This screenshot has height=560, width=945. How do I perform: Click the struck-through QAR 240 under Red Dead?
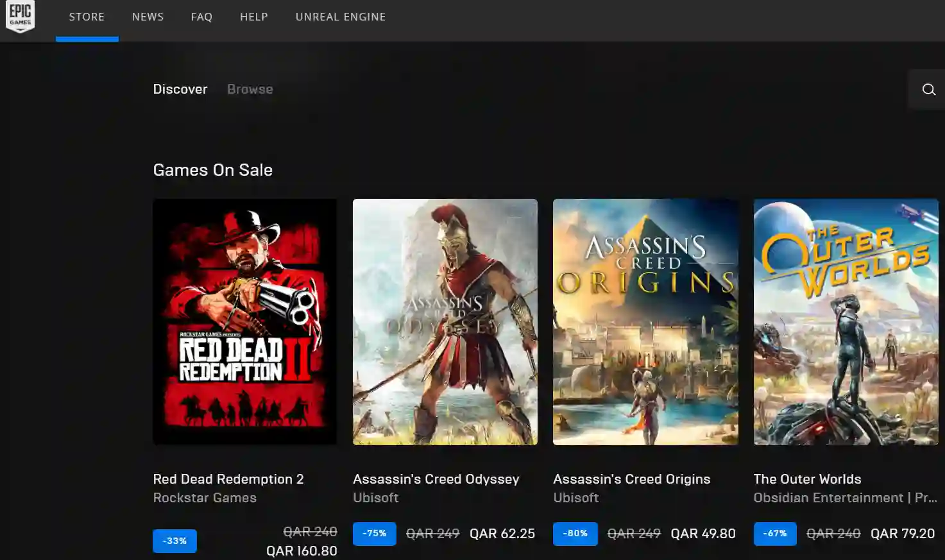coord(311,532)
